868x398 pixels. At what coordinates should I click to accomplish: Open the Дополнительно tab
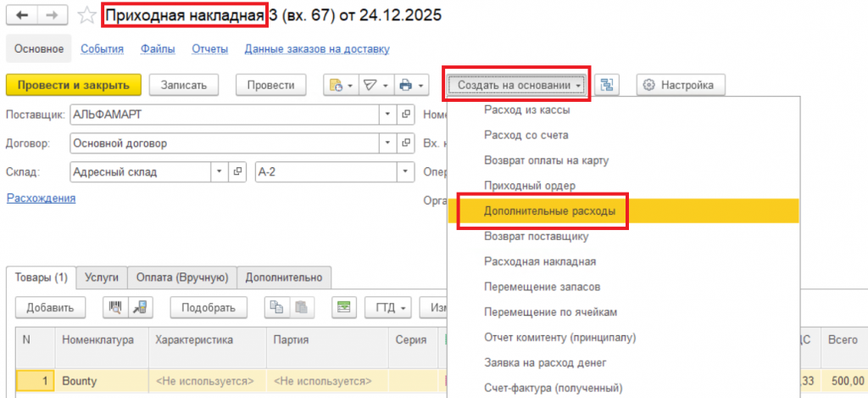point(284,277)
